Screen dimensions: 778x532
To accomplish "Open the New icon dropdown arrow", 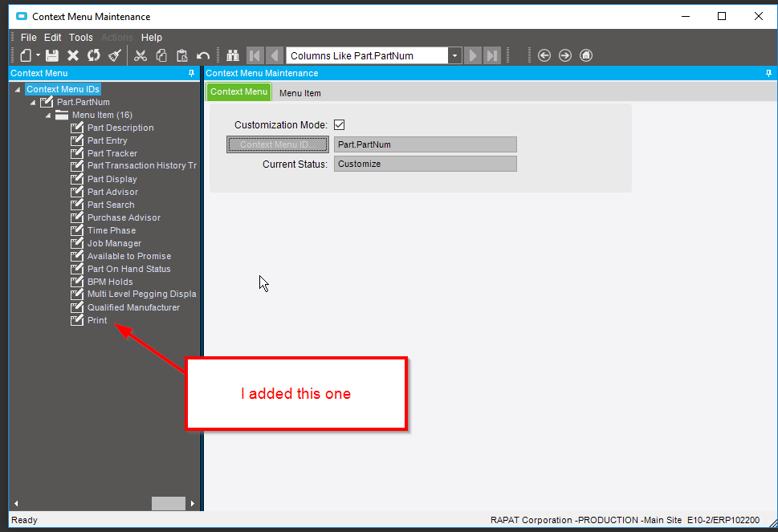I will (x=38, y=55).
